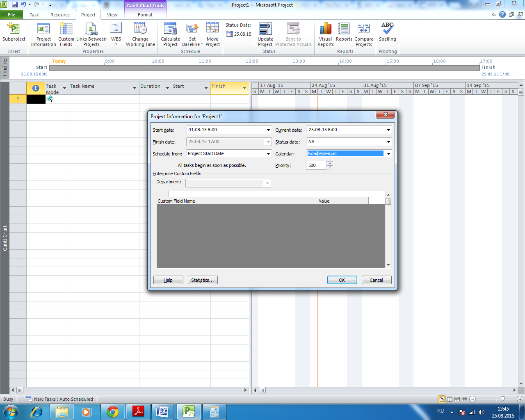Expand the Start date dropdown
This screenshot has width=525, height=420.
pyautogui.click(x=268, y=130)
